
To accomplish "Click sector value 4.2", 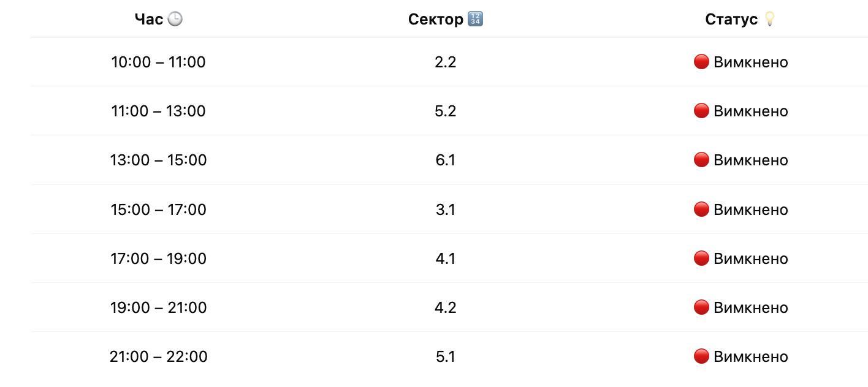I will pos(446,307).
